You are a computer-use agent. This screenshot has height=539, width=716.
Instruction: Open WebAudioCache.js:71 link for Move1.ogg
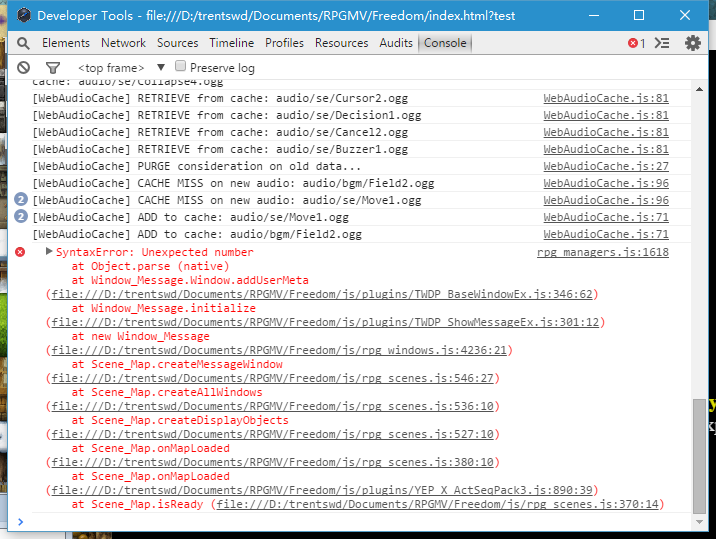(x=606, y=217)
